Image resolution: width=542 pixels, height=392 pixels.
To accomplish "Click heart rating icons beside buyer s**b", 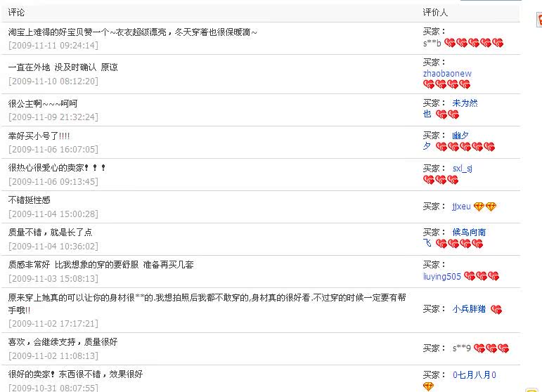I will coord(474,43).
